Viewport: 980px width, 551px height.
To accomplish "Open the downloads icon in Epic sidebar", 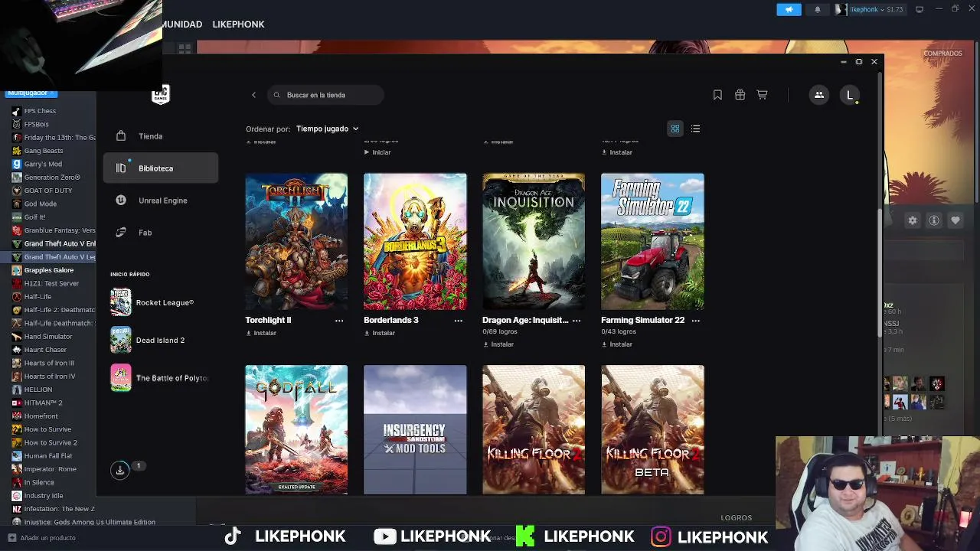I will pos(120,470).
